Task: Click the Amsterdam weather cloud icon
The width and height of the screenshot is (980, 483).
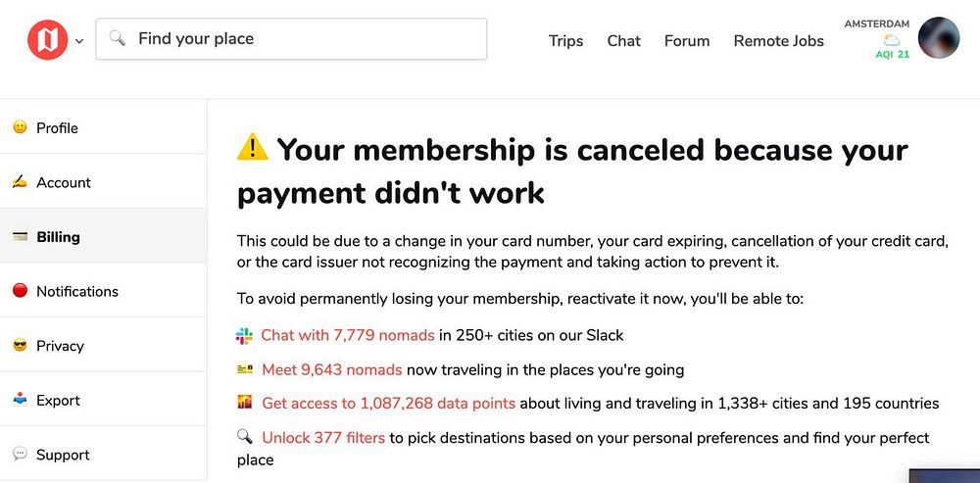Action: click(x=892, y=40)
